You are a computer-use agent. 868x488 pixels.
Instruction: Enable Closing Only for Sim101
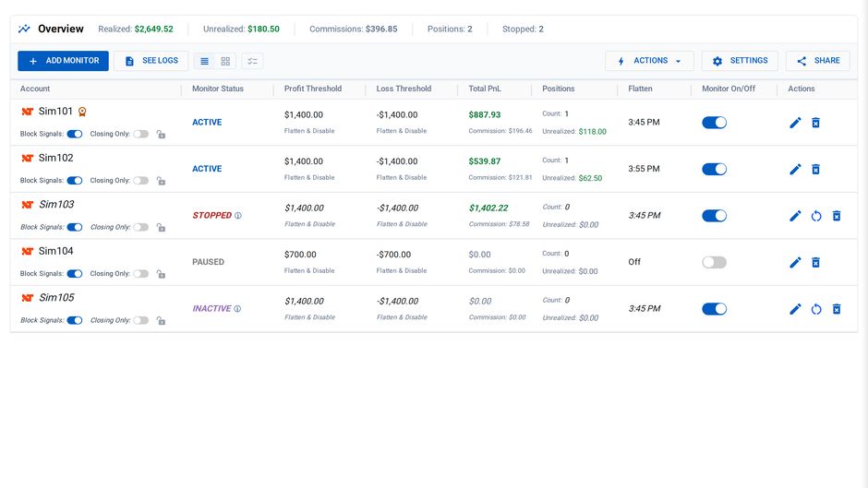[x=140, y=134]
